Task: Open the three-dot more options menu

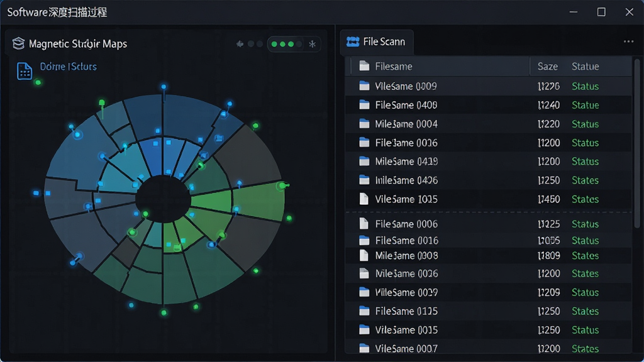Action: pyautogui.click(x=628, y=41)
